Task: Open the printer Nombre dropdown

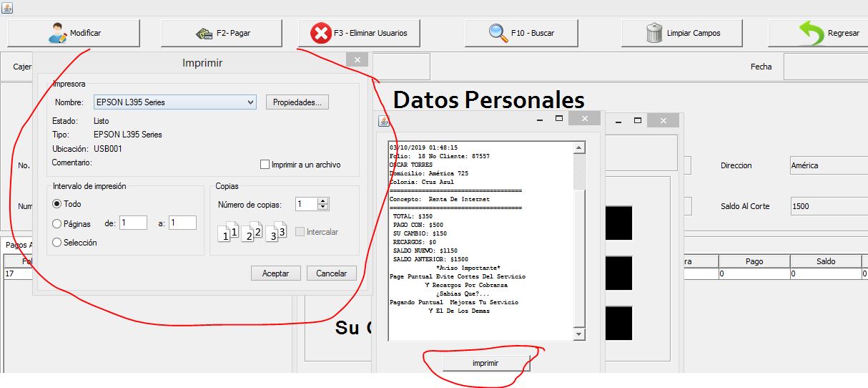Action: click(x=174, y=102)
